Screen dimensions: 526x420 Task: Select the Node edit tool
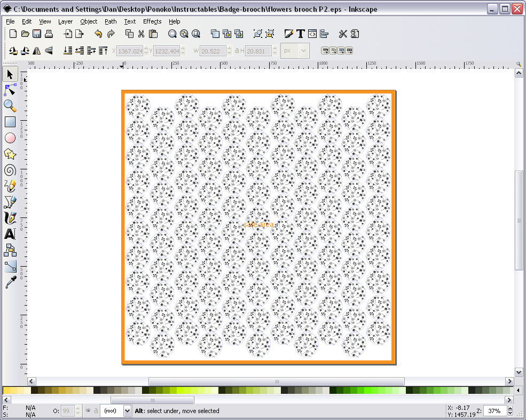pyautogui.click(x=10, y=90)
